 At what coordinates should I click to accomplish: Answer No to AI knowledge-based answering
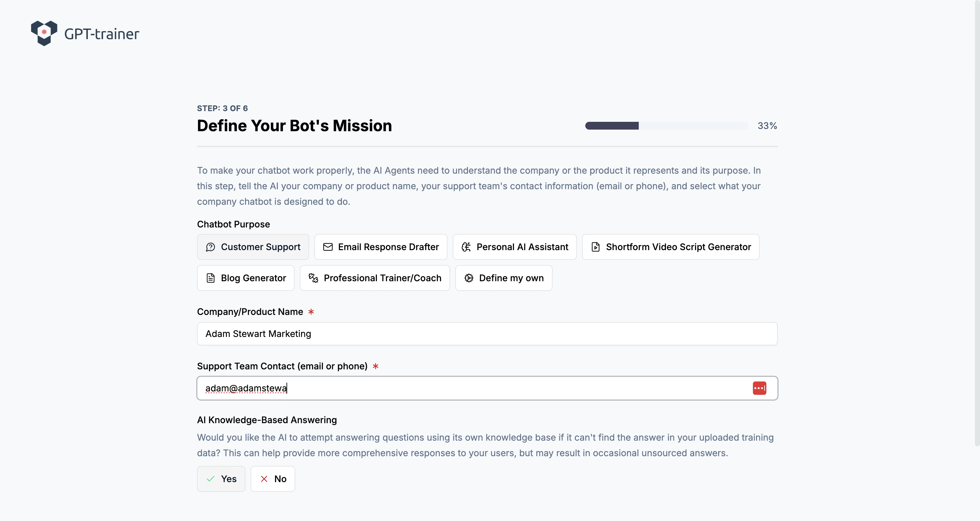273,479
